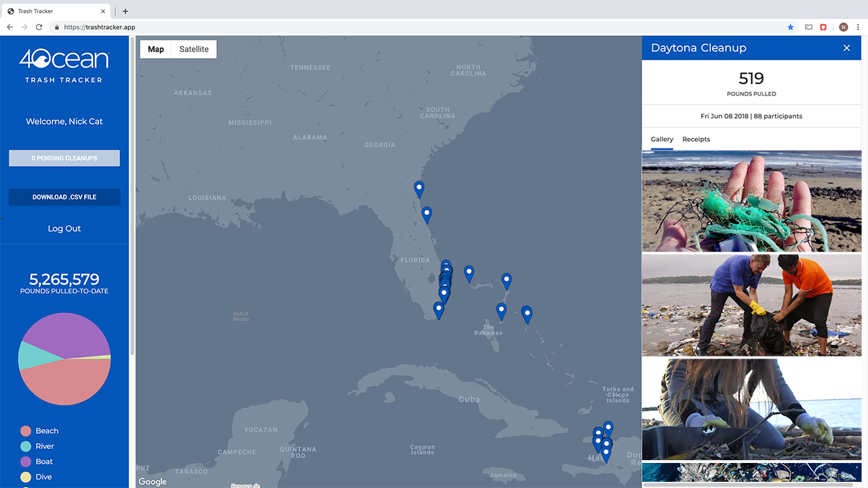
Task: Bookmark page with the star icon
Action: (x=791, y=27)
